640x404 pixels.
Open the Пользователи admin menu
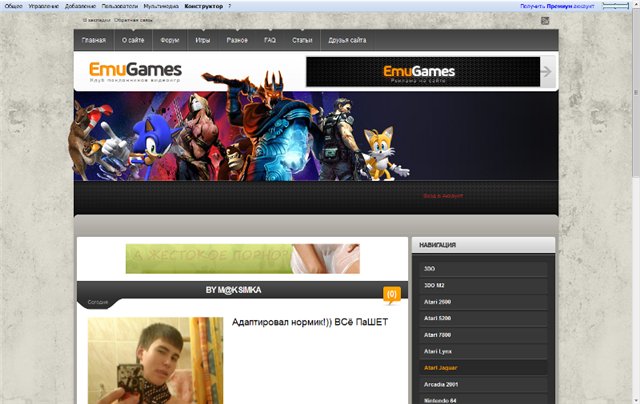[120, 6]
